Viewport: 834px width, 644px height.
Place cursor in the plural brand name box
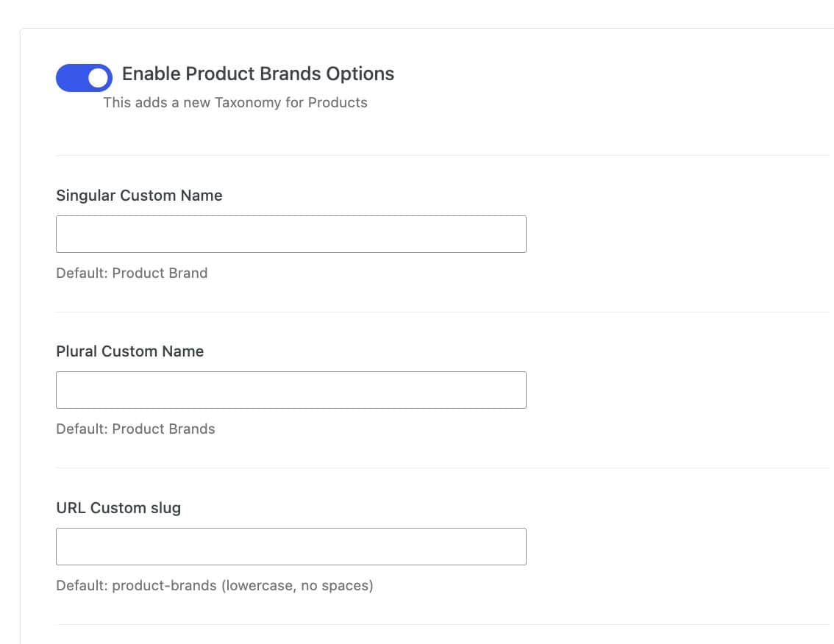[291, 390]
